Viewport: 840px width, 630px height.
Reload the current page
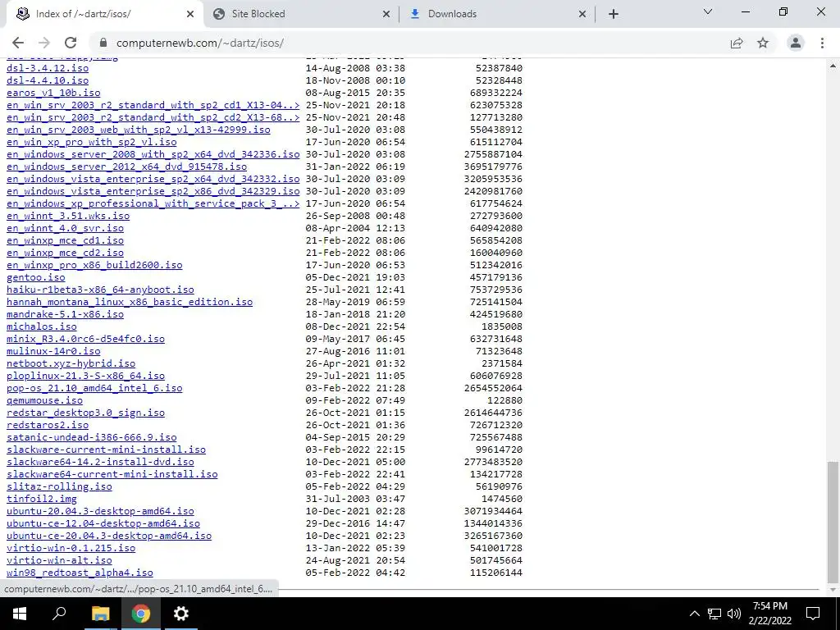(x=71, y=43)
